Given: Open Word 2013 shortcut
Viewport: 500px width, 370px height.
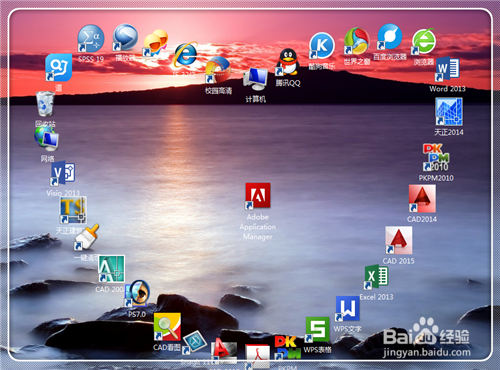Looking at the screenshot, I should [448, 69].
